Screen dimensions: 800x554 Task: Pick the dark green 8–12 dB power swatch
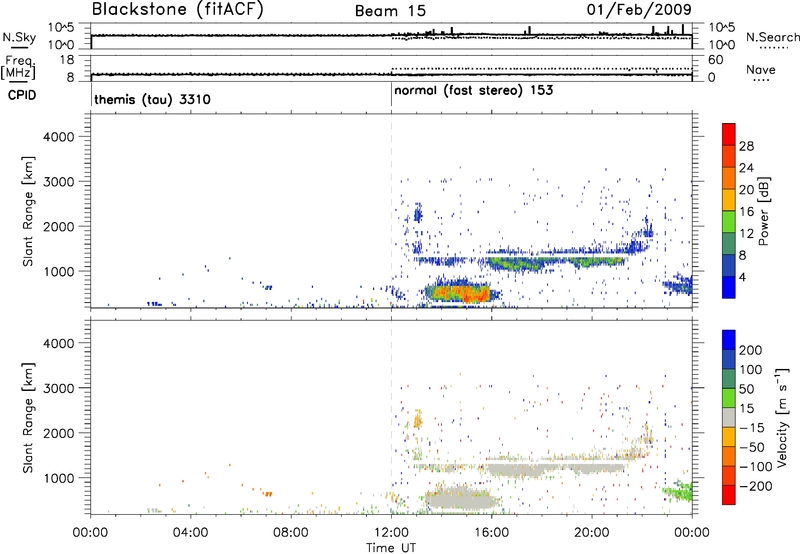click(729, 244)
